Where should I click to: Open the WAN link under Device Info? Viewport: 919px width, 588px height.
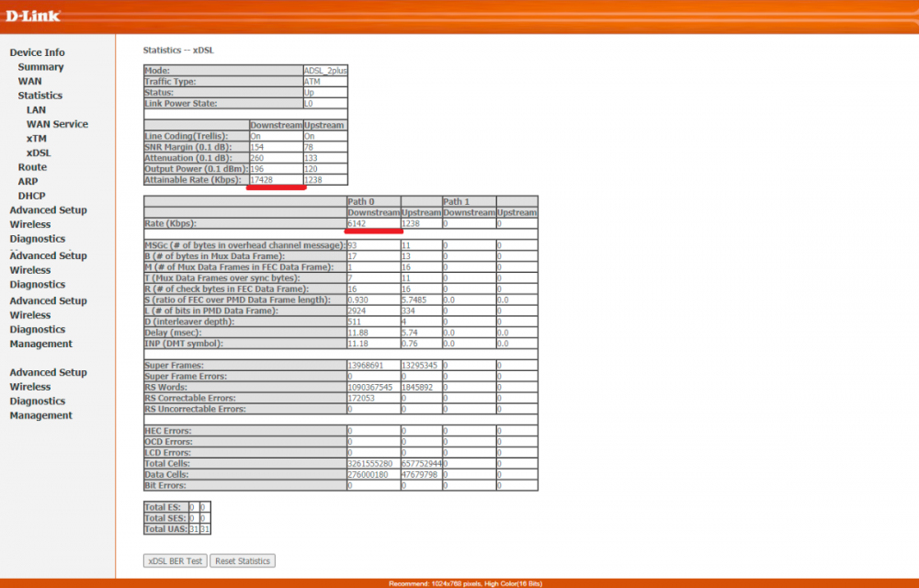point(29,81)
